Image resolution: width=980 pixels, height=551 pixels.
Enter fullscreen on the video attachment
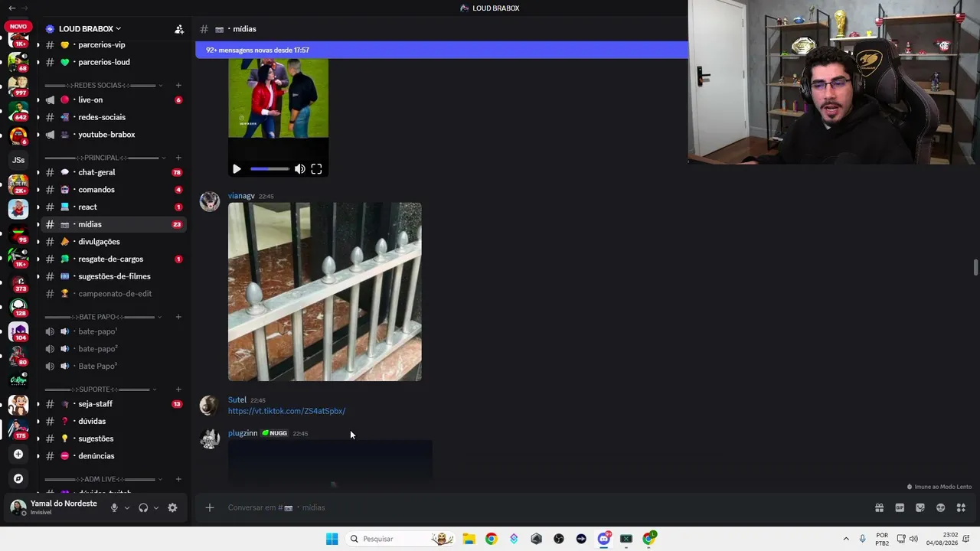pyautogui.click(x=316, y=169)
